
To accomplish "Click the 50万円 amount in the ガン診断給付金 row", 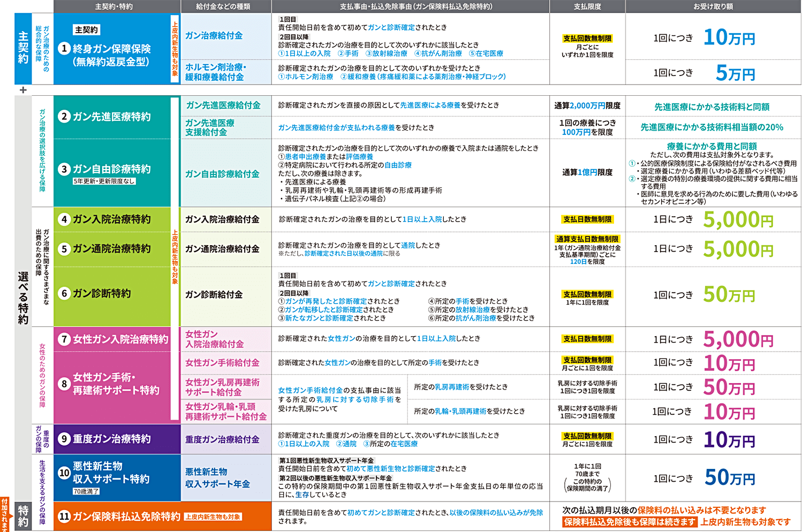I will click(729, 295).
